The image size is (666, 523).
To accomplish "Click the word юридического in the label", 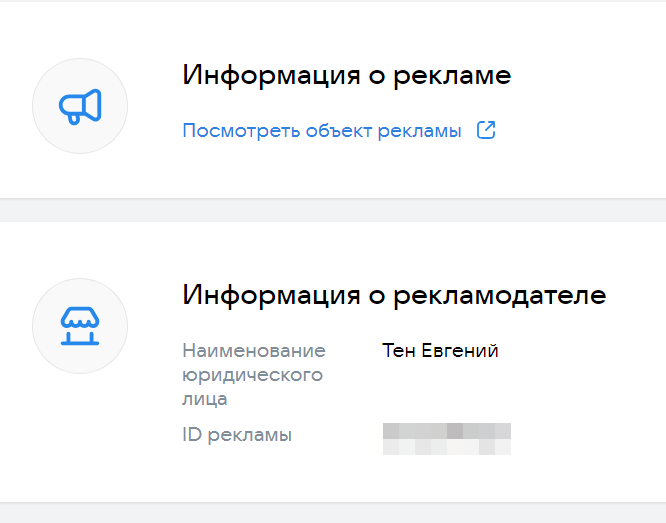I will [x=252, y=375].
